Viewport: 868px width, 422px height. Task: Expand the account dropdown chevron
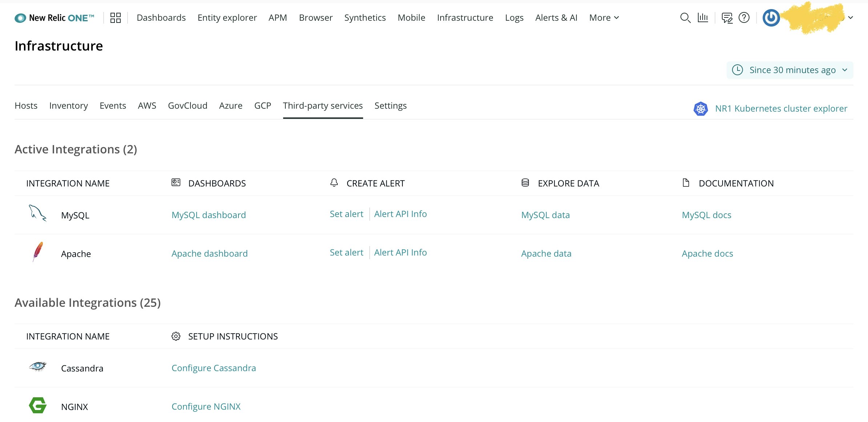click(850, 18)
